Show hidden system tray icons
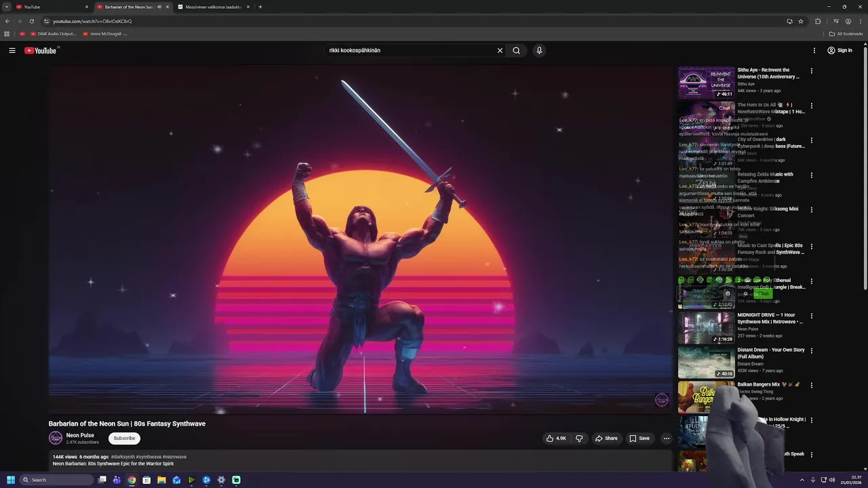Image resolution: width=868 pixels, height=488 pixels. [x=802, y=480]
